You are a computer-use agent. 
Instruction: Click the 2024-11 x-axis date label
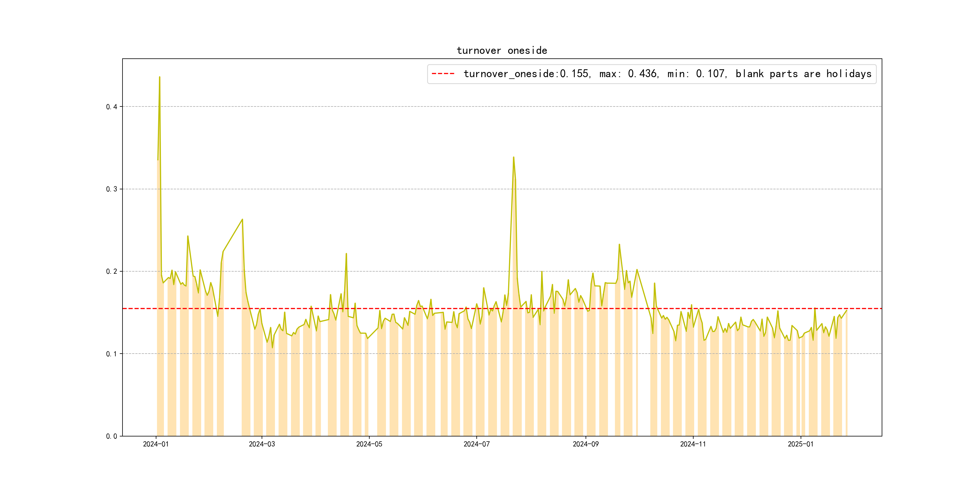pos(693,444)
